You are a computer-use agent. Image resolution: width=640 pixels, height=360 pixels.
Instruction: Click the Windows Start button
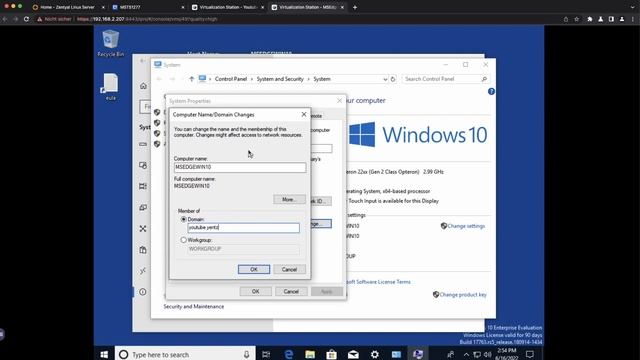point(104,354)
